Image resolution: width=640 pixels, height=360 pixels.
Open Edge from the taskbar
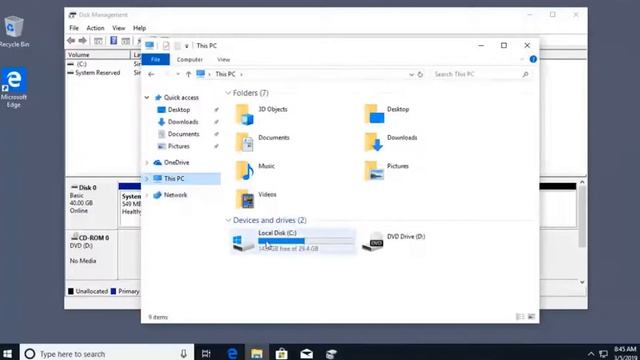[232, 353]
